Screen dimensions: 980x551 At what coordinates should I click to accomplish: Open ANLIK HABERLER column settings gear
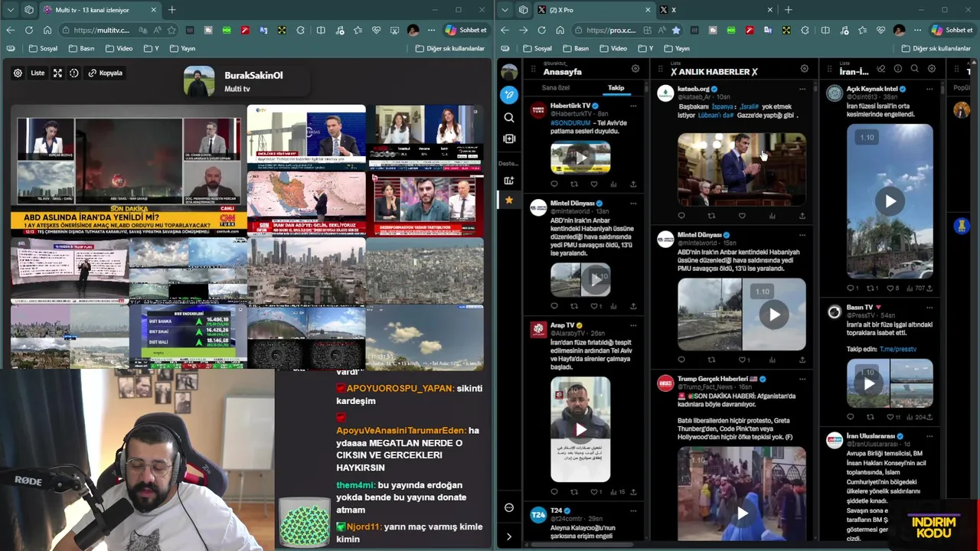(804, 69)
